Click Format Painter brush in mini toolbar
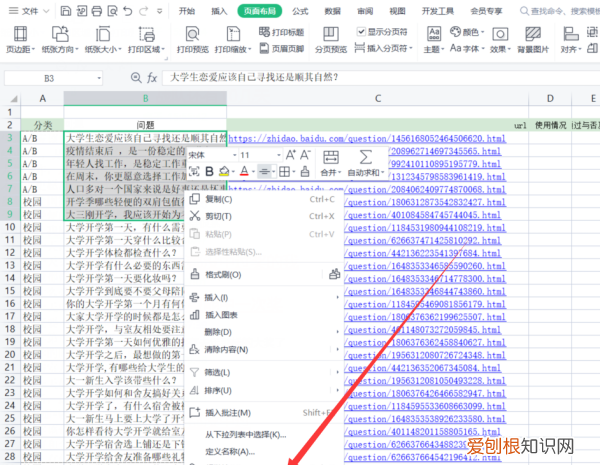The image size is (600, 465). [305, 171]
